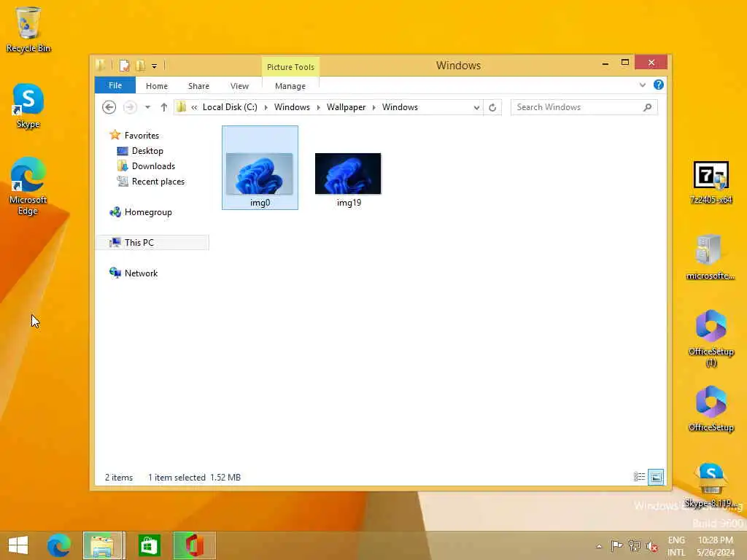Refresh the folder view
747x560 pixels.
pyautogui.click(x=492, y=108)
